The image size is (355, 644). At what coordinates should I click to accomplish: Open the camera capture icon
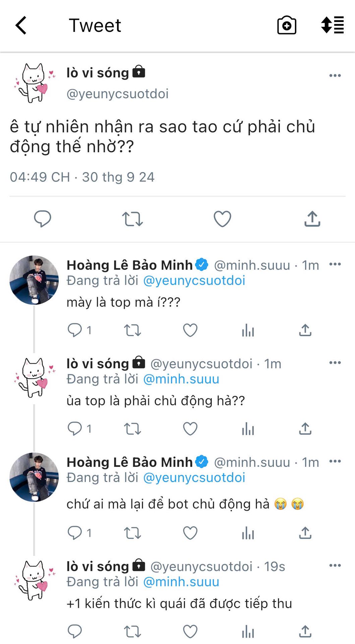(287, 25)
